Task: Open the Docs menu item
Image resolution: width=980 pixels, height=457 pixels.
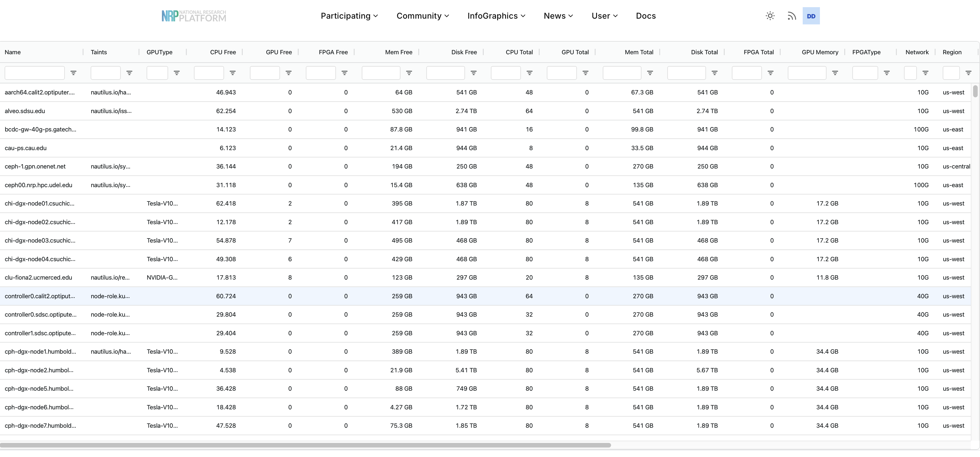Action: [645, 16]
